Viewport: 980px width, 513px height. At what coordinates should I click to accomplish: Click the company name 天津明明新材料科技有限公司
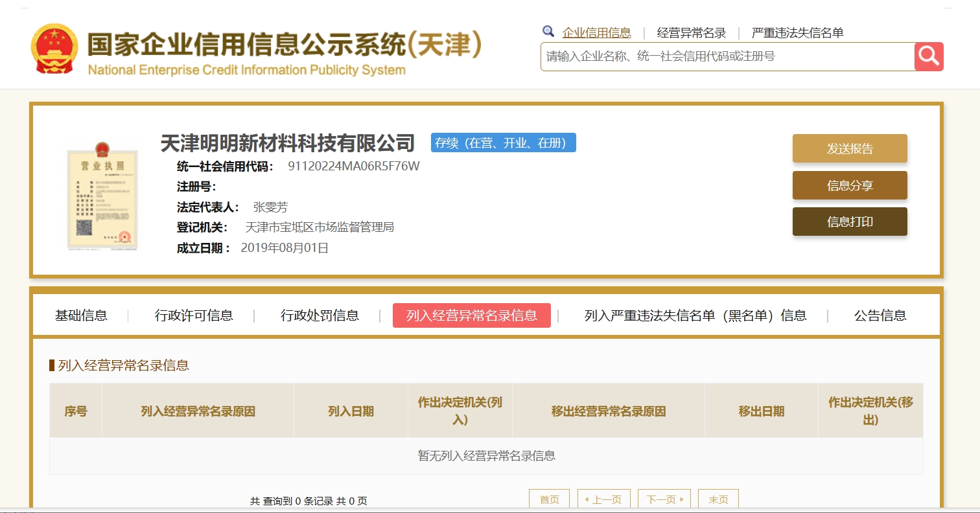pyautogui.click(x=288, y=142)
